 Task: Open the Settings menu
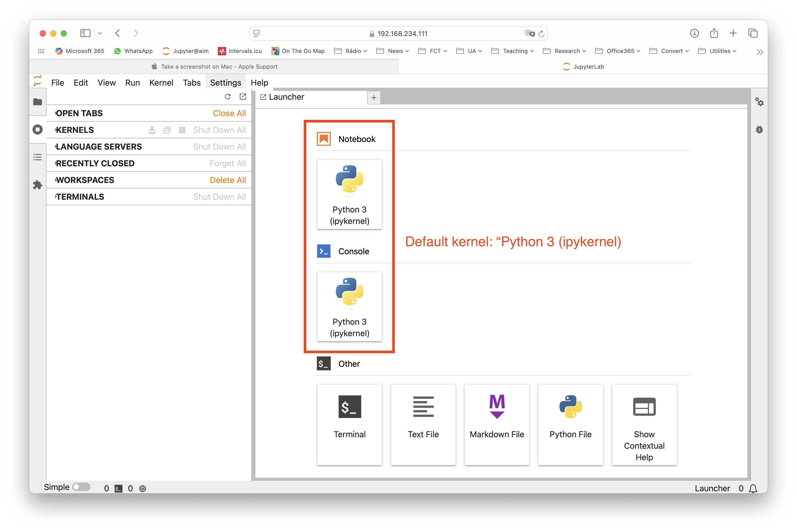click(x=225, y=83)
